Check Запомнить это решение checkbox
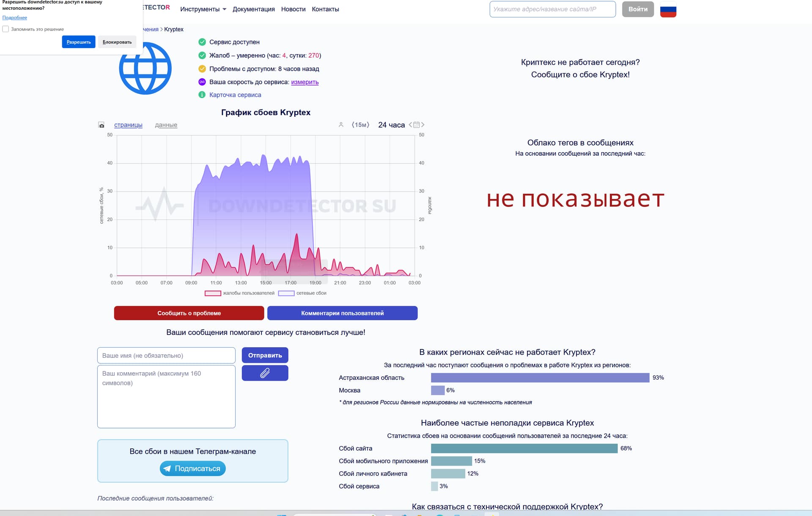This screenshot has height=516, width=812. tap(5, 29)
